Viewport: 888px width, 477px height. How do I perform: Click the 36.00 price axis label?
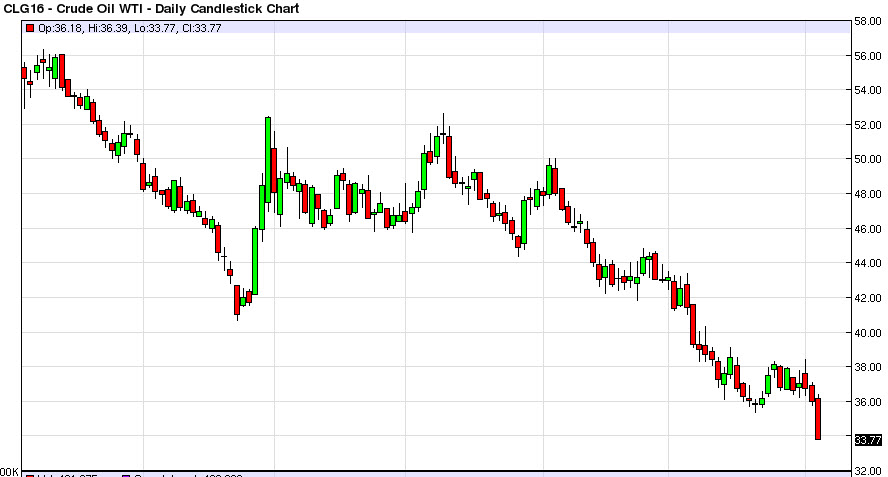pos(868,402)
